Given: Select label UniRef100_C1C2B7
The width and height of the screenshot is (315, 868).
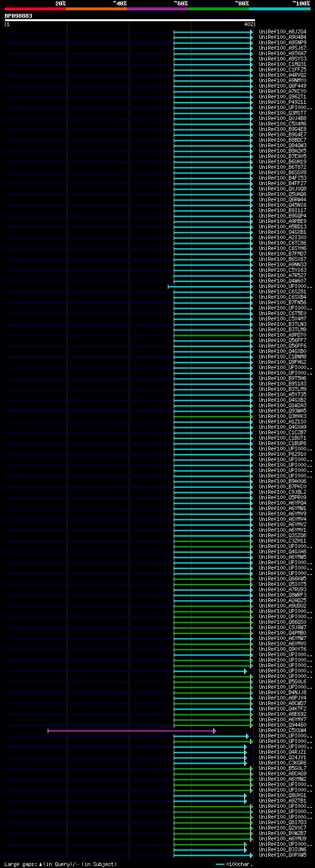Looking at the screenshot, I should point(283,433).
